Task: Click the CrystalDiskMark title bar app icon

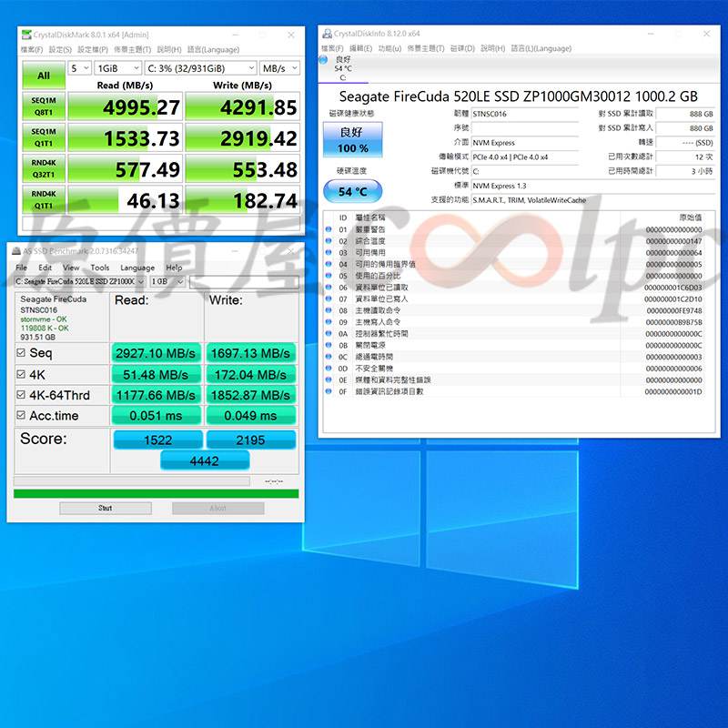Action: point(26,35)
